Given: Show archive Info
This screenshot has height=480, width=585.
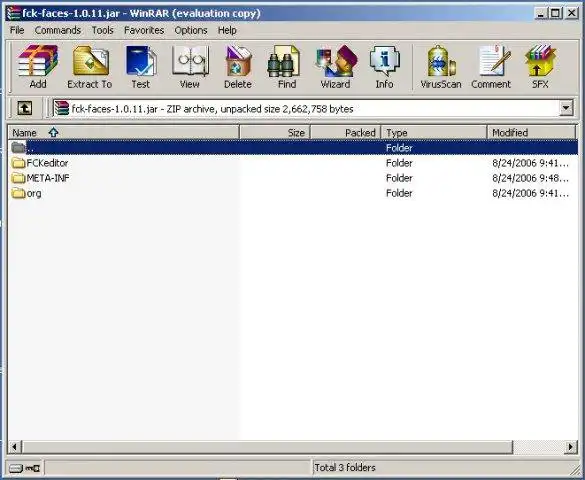Looking at the screenshot, I should point(384,66).
